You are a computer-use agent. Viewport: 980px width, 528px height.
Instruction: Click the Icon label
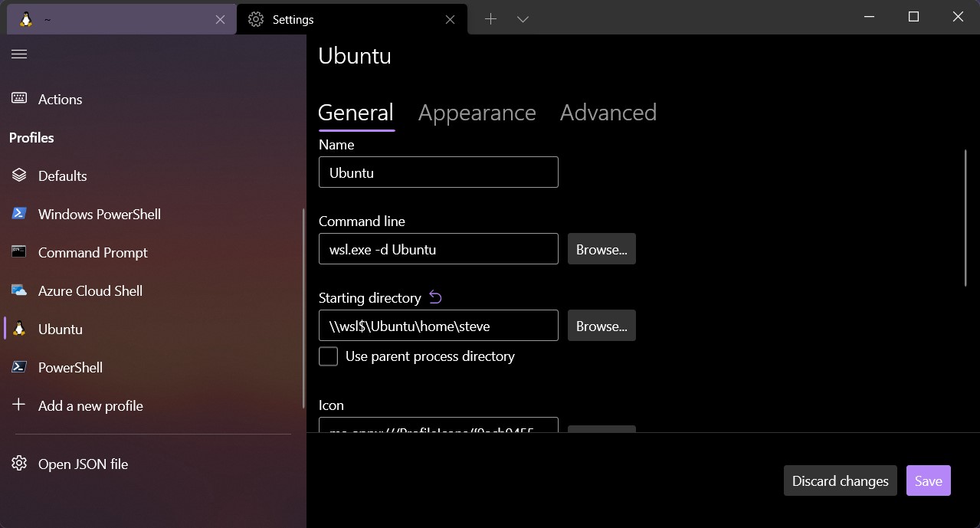tap(331, 405)
